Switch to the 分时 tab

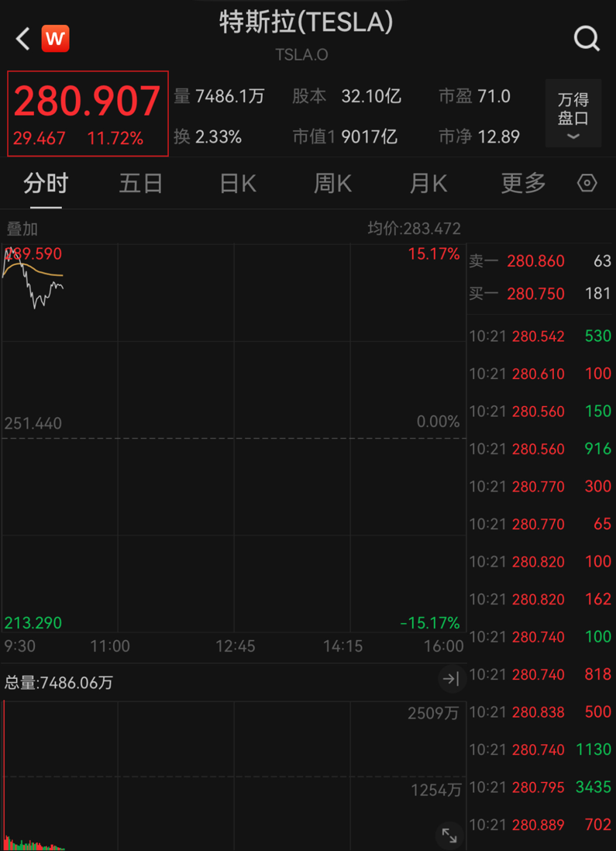(x=46, y=184)
